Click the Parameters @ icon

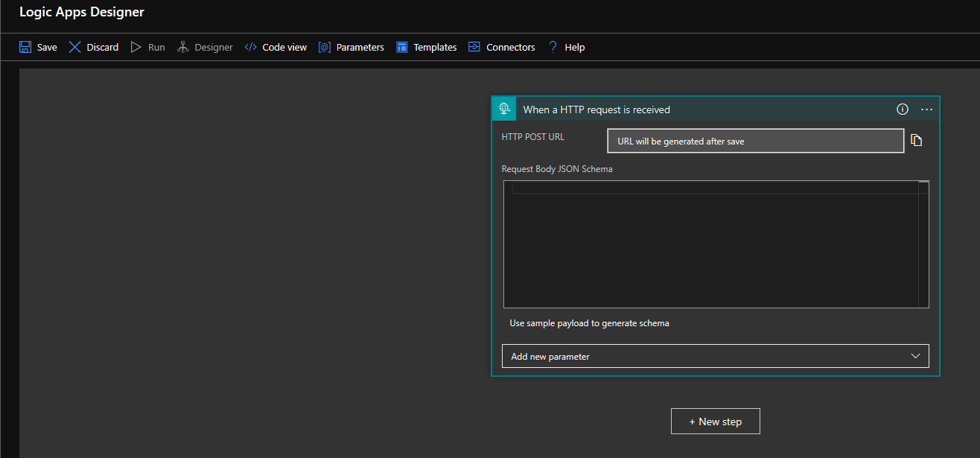324,47
